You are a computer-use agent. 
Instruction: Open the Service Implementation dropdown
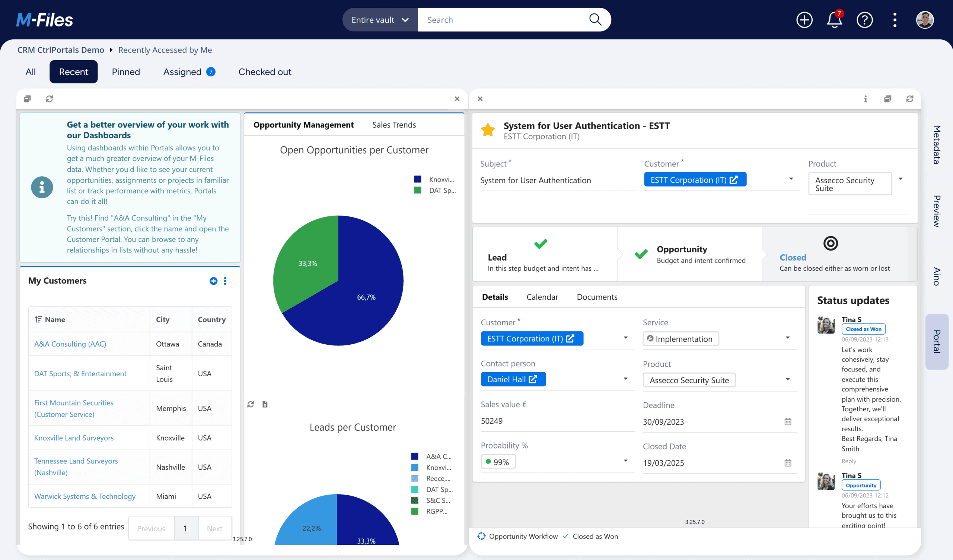(787, 338)
